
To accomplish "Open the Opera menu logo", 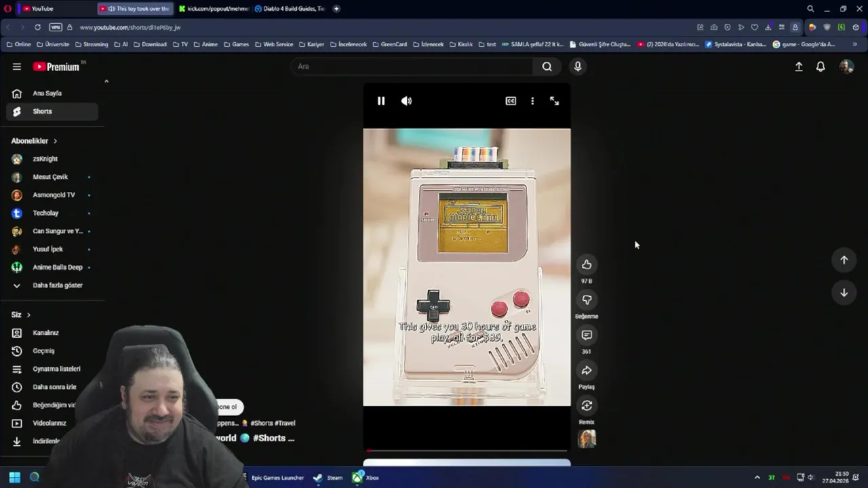I will 7,9.
